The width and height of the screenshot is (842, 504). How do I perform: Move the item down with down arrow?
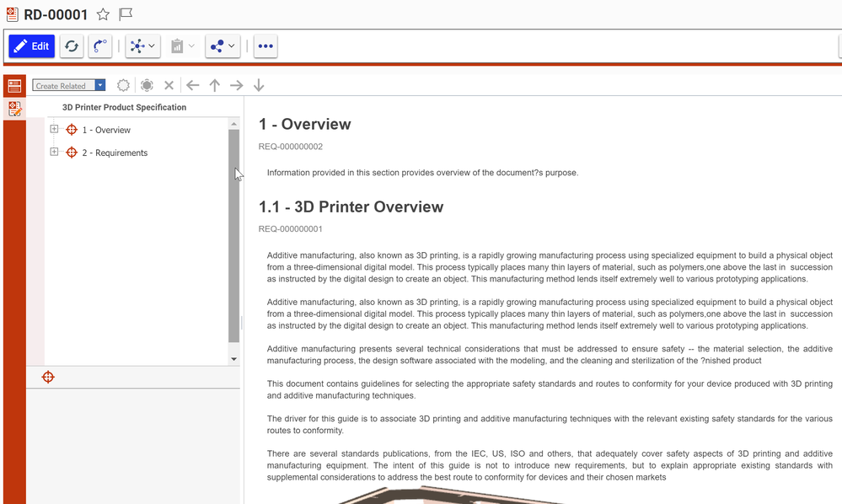[259, 85]
